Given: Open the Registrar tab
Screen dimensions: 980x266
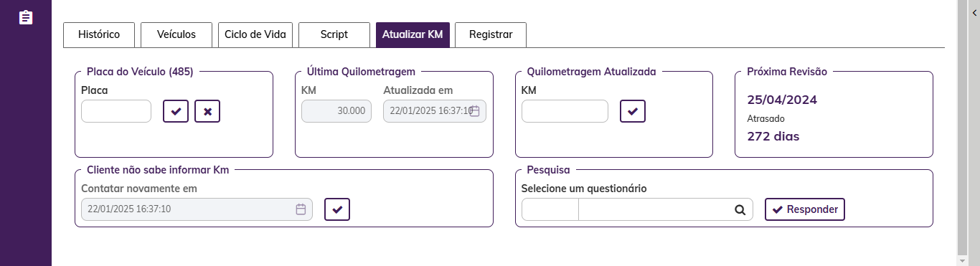Looking at the screenshot, I should tap(491, 34).
